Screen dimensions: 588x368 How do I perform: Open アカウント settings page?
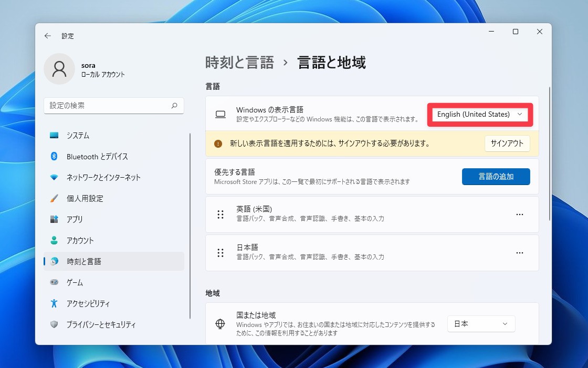pyautogui.click(x=113, y=240)
